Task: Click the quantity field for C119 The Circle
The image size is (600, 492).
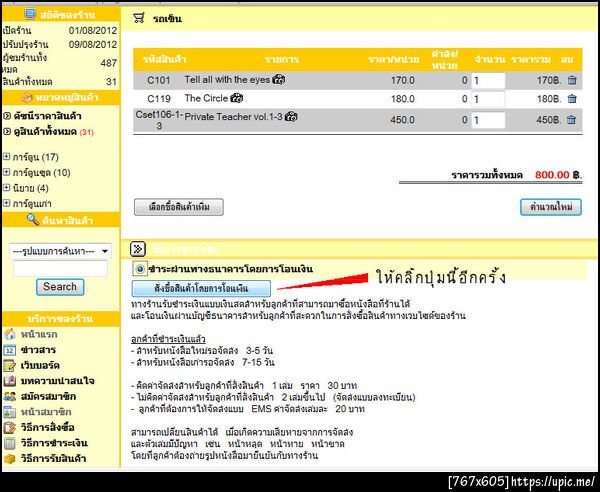Action: tap(488, 99)
